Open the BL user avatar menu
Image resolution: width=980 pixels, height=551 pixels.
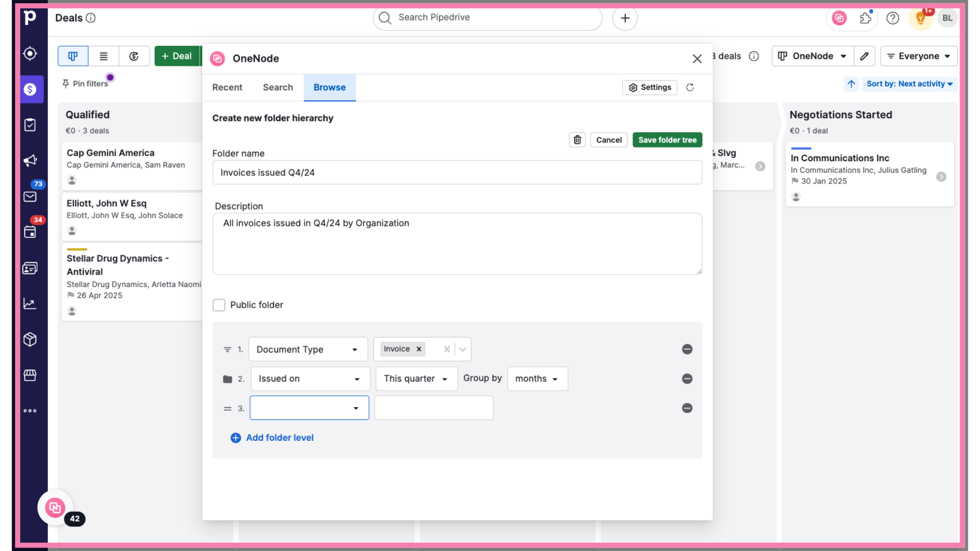click(x=947, y=18)
